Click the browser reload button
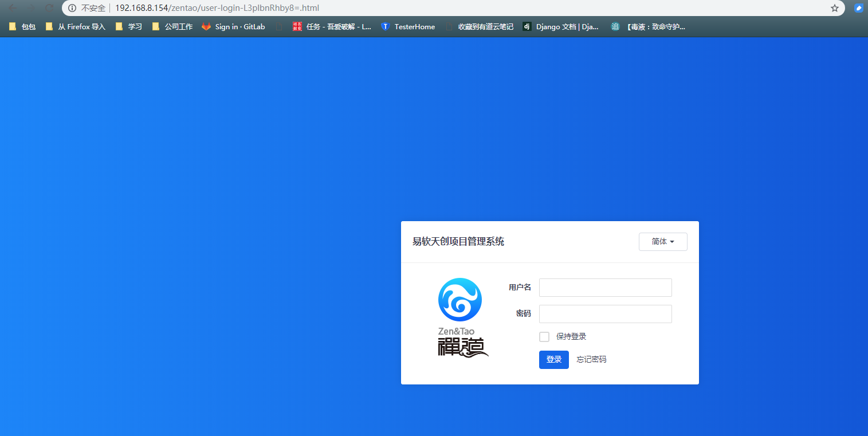 (x=50, y=8)
